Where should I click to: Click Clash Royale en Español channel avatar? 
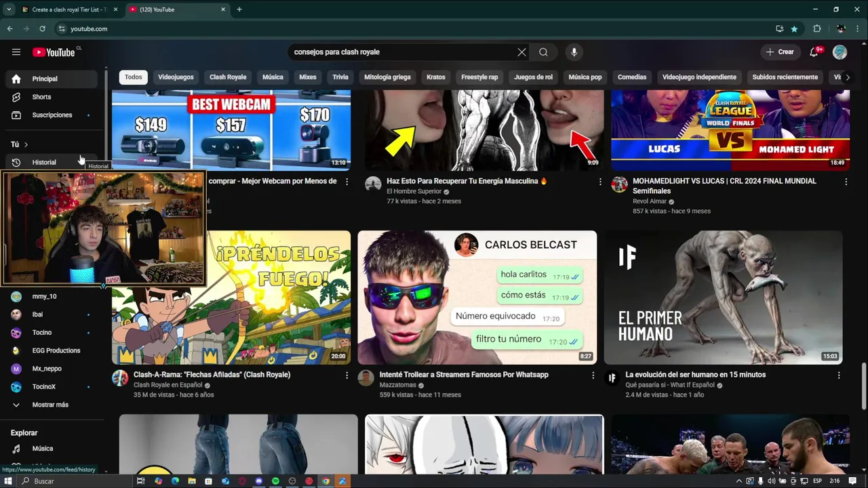(x=120, y=378)
